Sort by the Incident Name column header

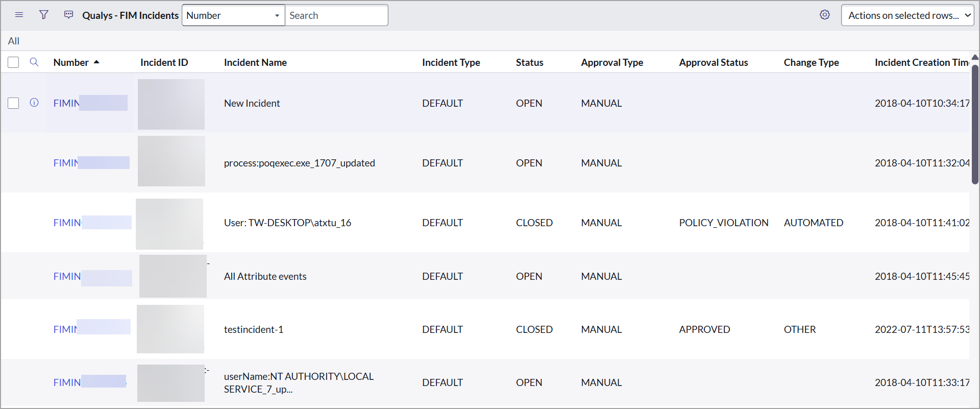255,62
